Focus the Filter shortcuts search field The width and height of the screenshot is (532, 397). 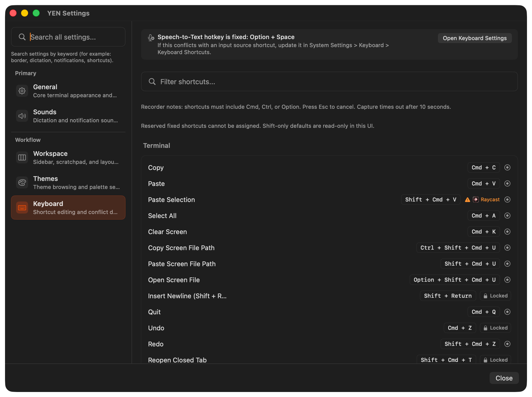pyautogui.click(x=329, y=82)
